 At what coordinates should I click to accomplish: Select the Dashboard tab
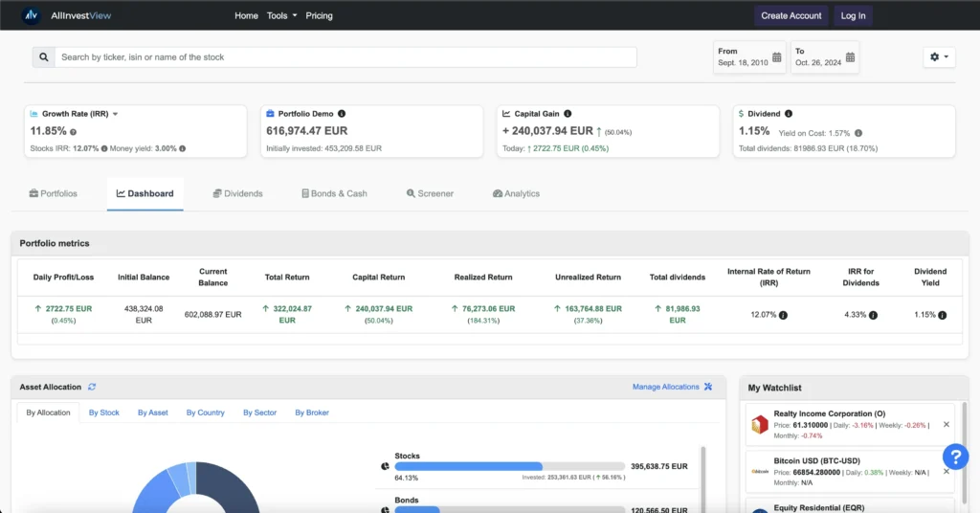145,193
